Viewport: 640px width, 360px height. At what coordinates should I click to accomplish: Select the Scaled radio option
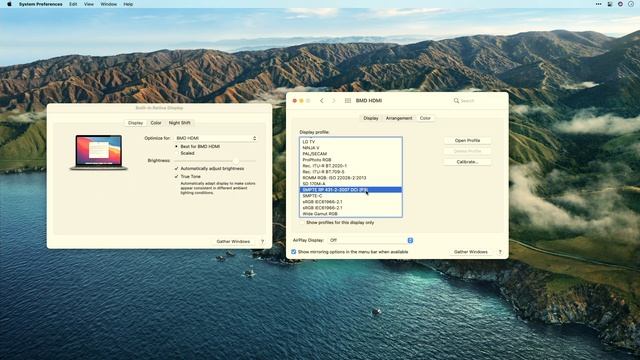(x=177, y=153)
